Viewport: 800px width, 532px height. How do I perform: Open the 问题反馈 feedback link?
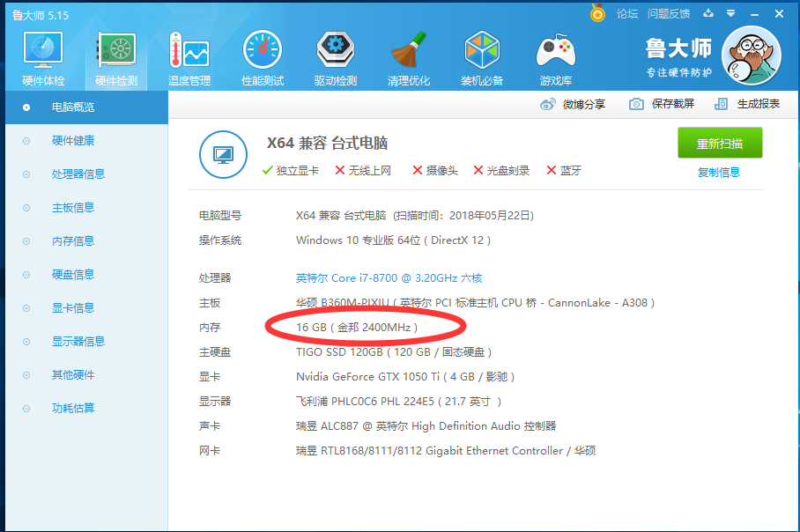pos(669,14)
